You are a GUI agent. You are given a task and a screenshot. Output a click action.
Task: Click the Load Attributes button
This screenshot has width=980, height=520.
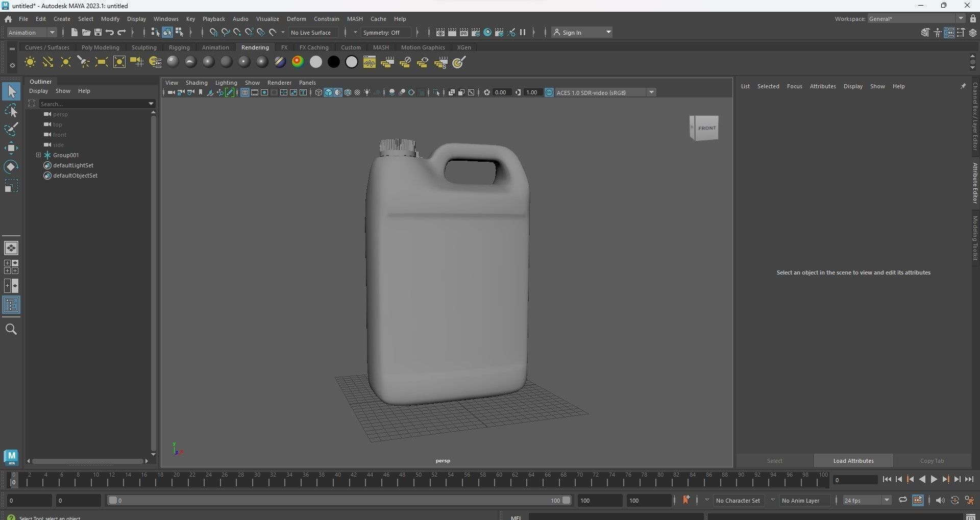tap(853, 461)
